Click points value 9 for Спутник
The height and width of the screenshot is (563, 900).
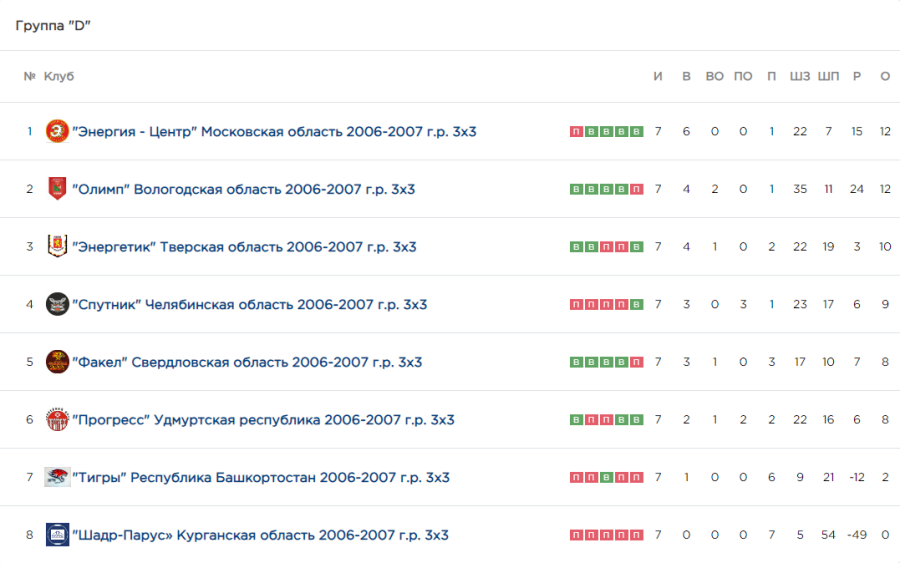(885, 304)
